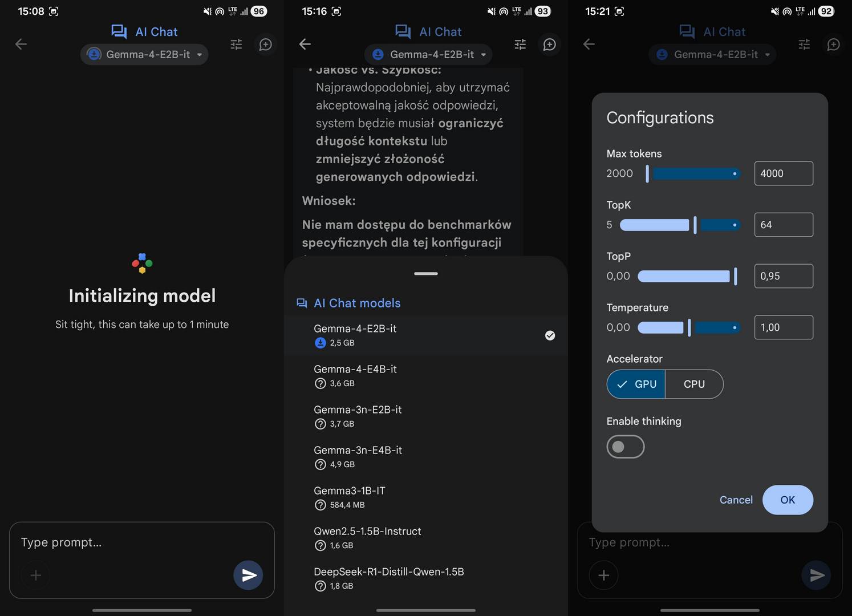Tap the question mark icon beside 584,4 MB
852x616 pixels.
point(320,505)
